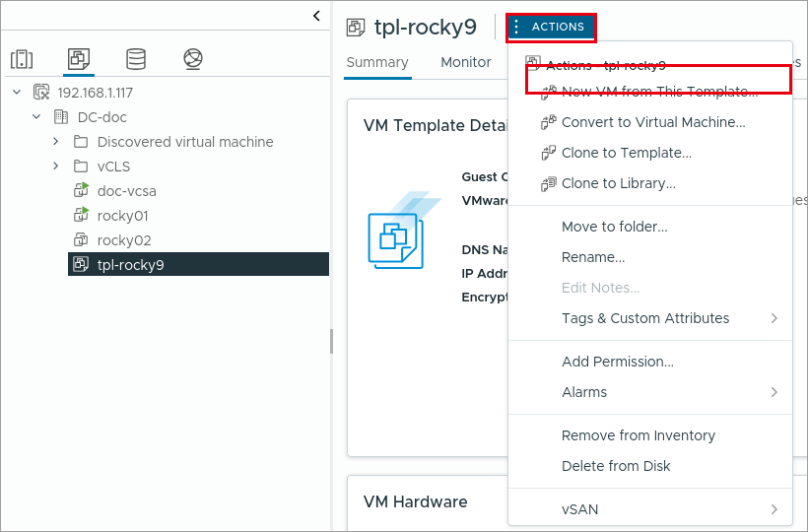Viewport: 808px width, 532px height.
Task: Select the Alarms menu entry
Action: pos(649,392)
